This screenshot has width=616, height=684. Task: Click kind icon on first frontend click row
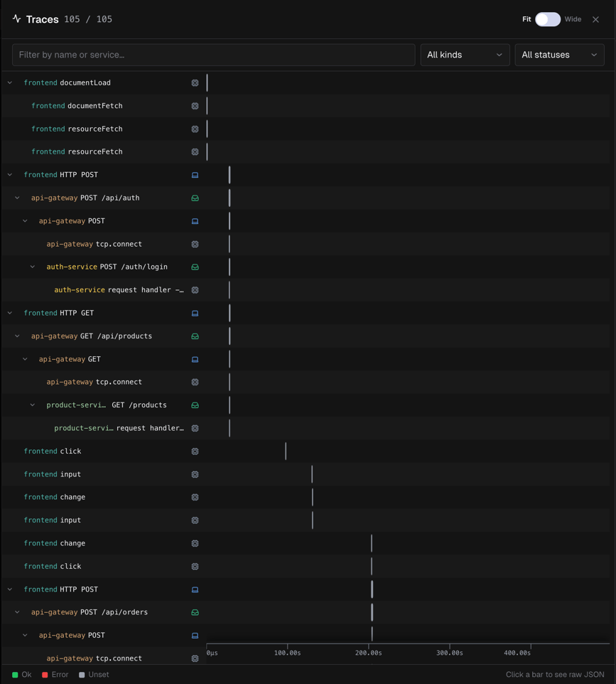tap(195, 451)
